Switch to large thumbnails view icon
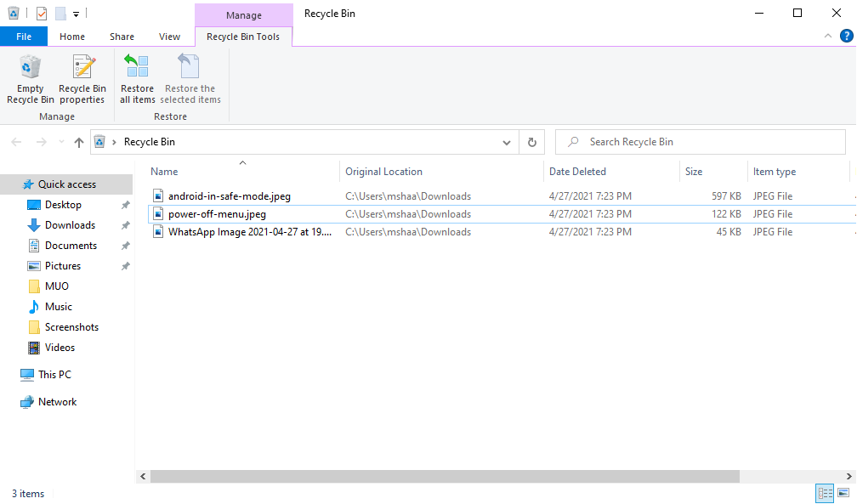 [843, 493]
